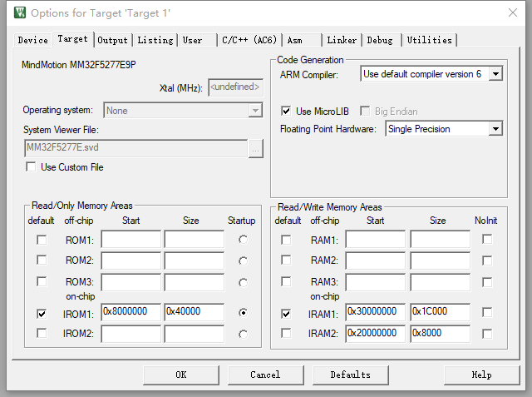The height and width of the screenshot is (397, 532).
Task: Edit the IRAM1 Start field 0x30000000
Action: [376, 312]
